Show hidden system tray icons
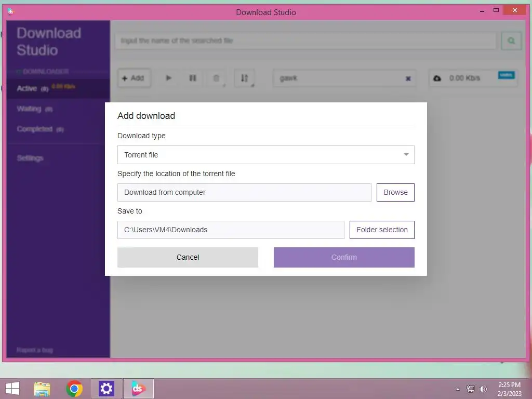The height and width of the screenshot is (399, 532). [458, 389]
